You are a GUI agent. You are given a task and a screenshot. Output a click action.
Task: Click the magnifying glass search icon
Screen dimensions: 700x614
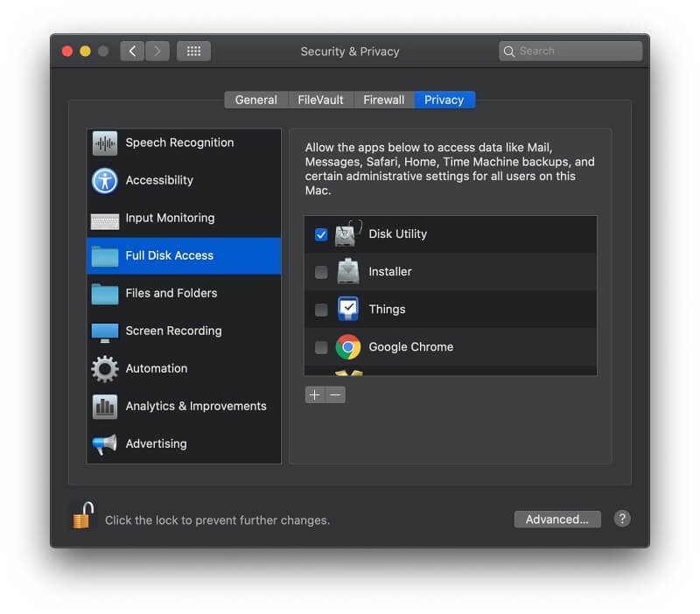coord(509,52)
